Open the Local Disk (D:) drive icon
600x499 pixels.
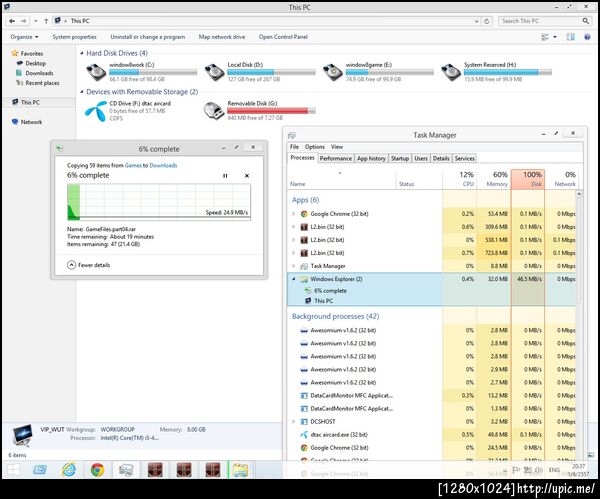[214, 72]
